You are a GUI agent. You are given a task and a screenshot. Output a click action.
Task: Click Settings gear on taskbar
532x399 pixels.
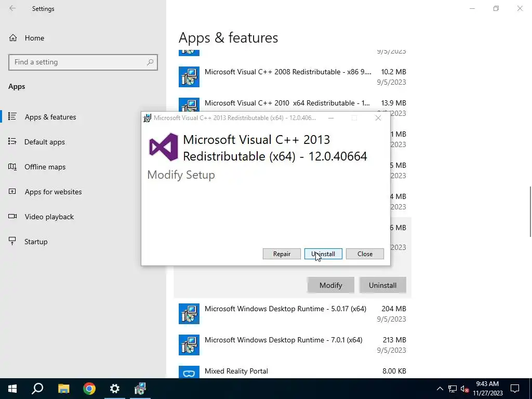(x=115, y=389)
